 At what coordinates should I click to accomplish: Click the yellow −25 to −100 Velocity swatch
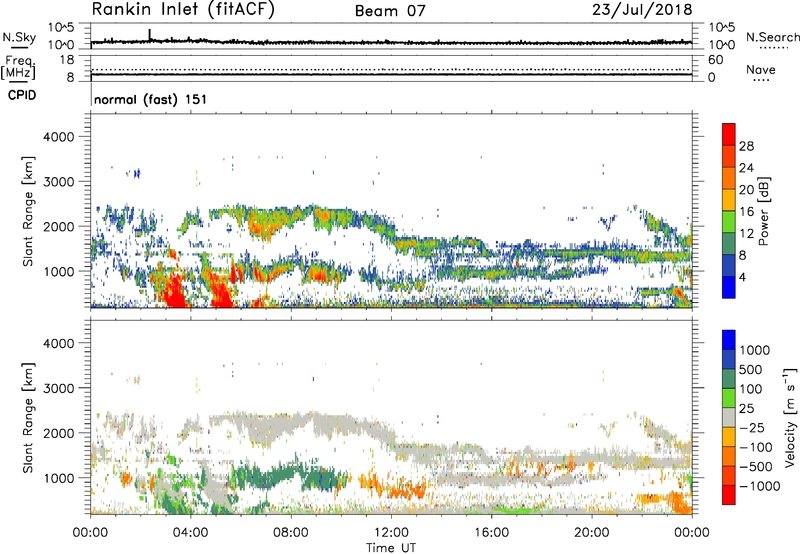tap(729, 437)
